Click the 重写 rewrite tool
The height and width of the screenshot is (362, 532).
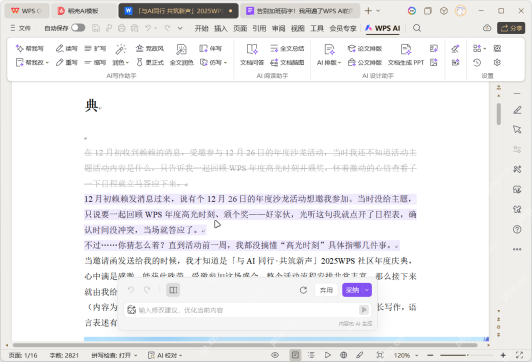(x=67, y=62)
